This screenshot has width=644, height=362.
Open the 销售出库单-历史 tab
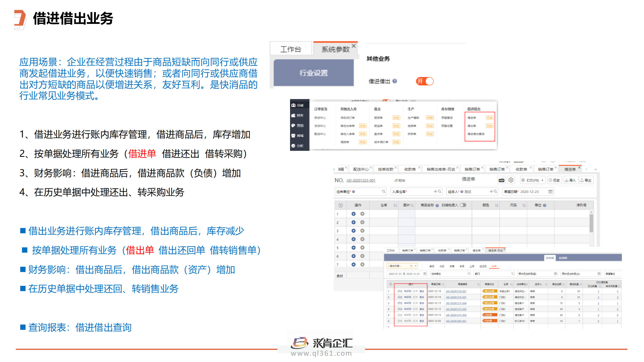tap(441, 169)
